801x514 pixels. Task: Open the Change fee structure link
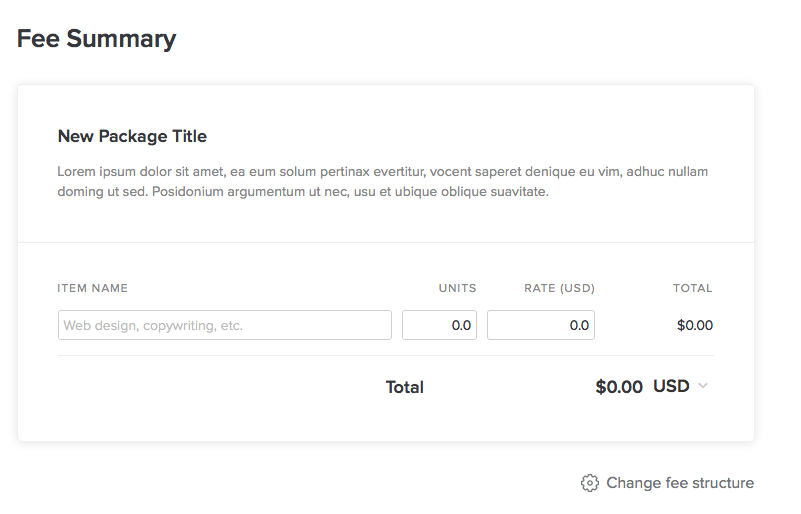(679, 483)
